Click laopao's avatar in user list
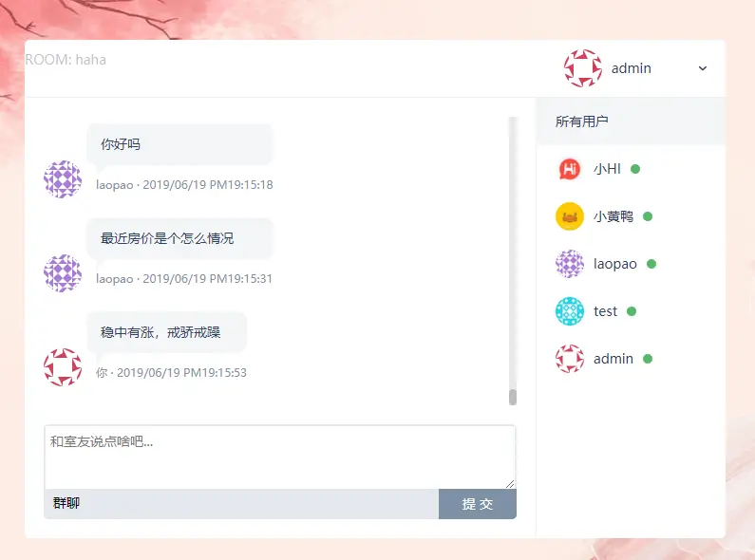Image resolution: width=755 pixels, height=560 pixels. [x=570, y=264]
